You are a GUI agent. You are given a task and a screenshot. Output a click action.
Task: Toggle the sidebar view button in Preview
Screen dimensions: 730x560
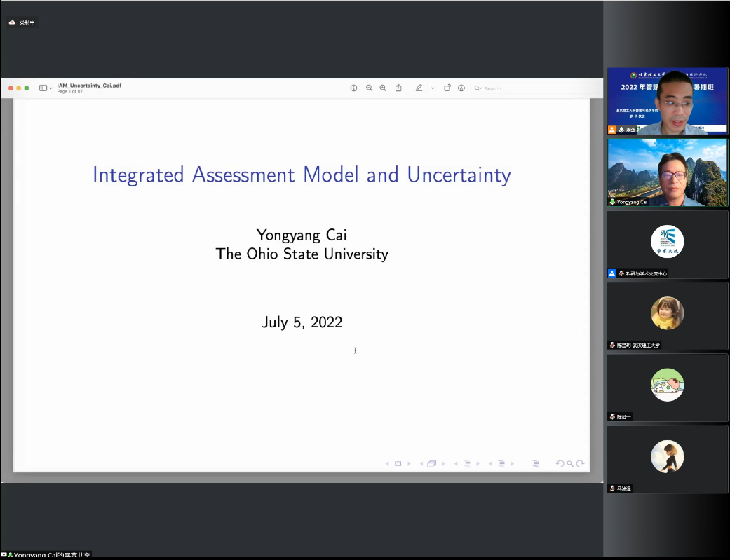43,88
